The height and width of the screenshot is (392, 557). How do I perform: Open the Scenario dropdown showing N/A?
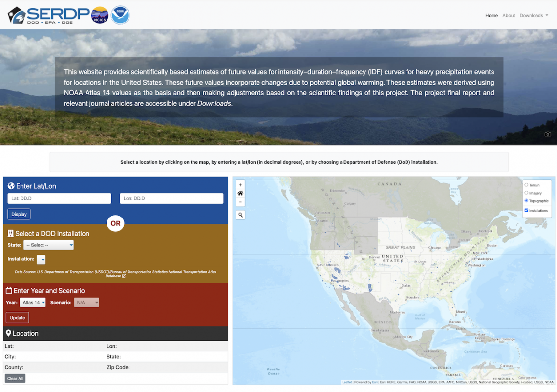coord(86,303)
